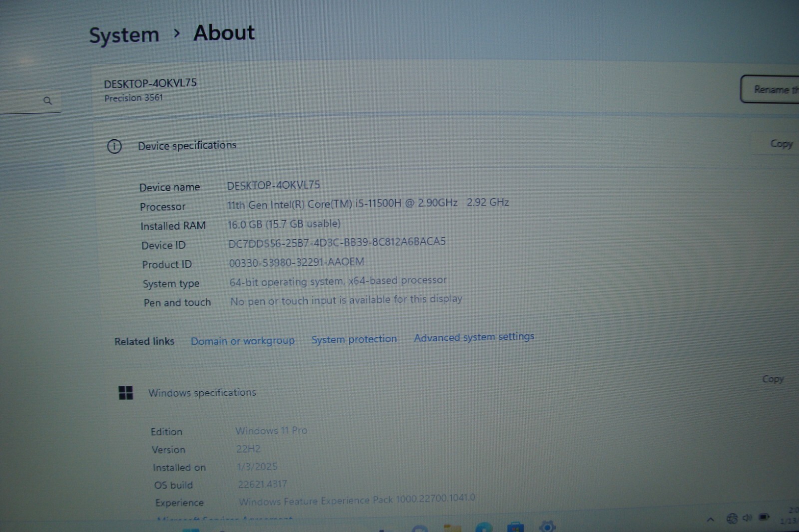Click the Rename this PC button
Viewport: 799px width, 532px height.
(x=770, y=89)
